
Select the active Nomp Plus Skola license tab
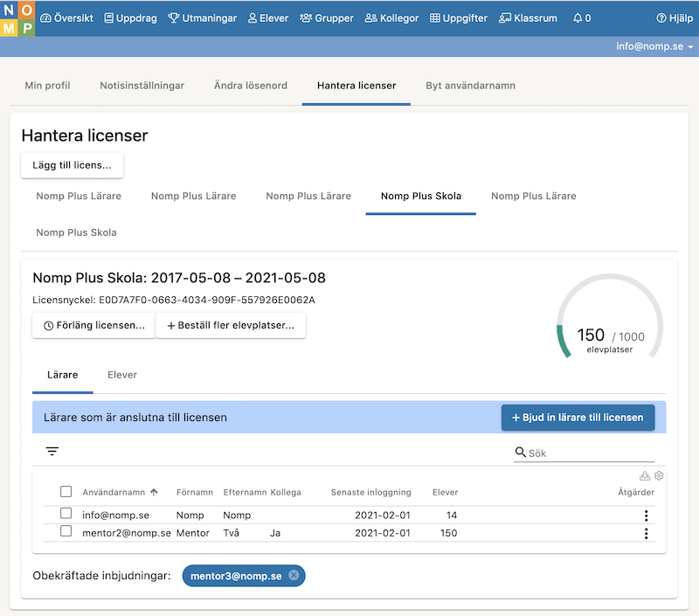tap(421, 196)
